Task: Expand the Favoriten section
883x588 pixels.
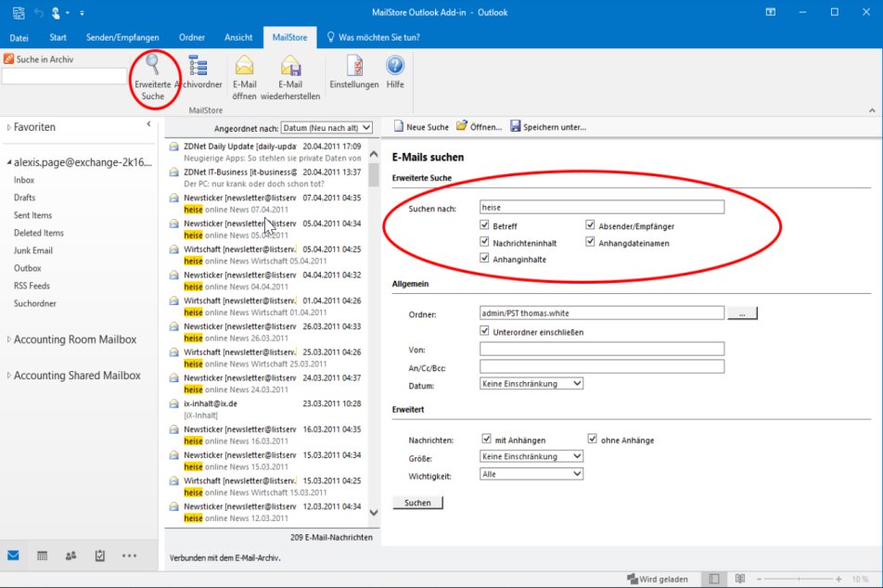Action: click(x=9, y=127)
